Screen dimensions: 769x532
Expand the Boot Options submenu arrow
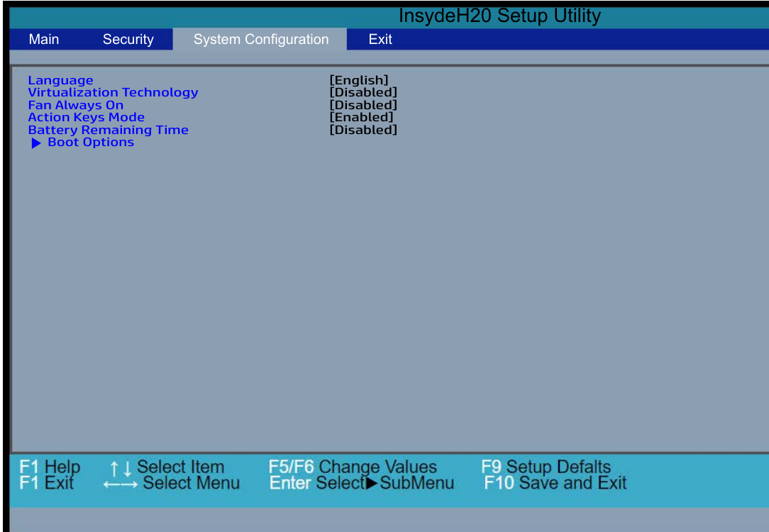tap(36, 143)
